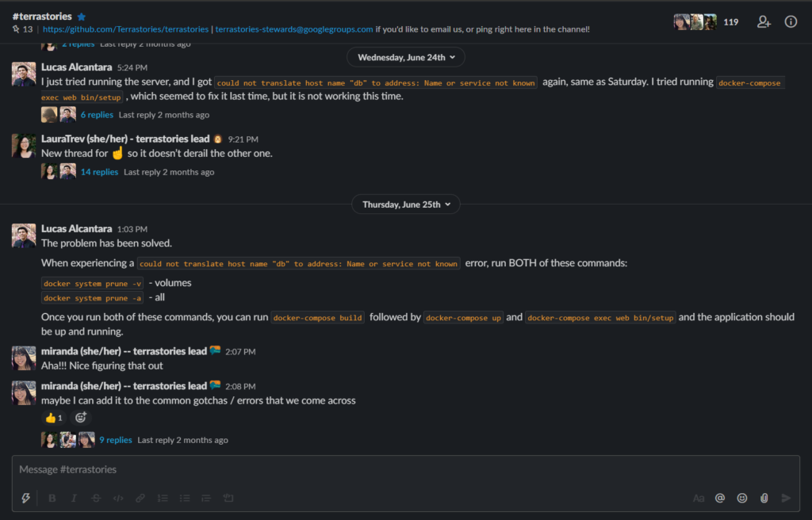Click the mention someone @ icon
Screen dimensions: 812x520
click(720, 499)
